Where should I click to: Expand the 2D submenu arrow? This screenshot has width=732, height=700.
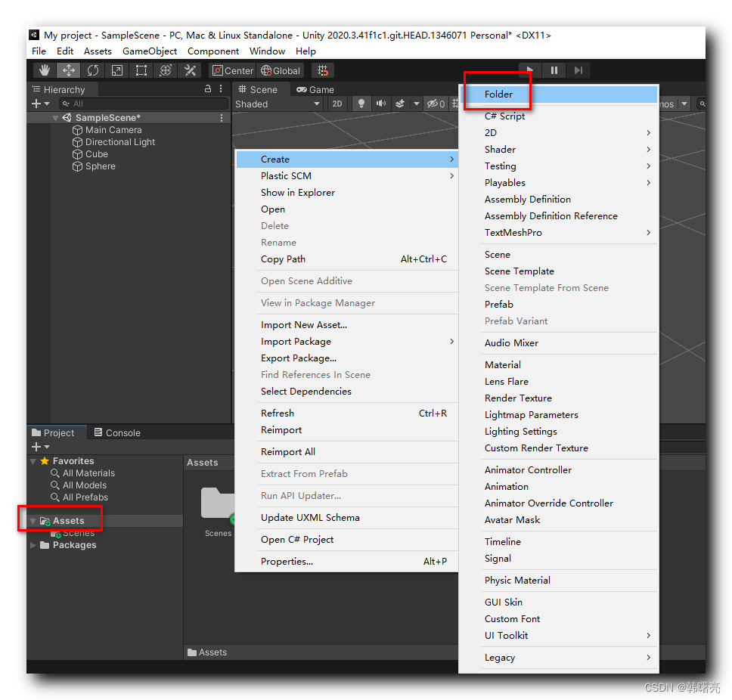click(x=648, y=132)
